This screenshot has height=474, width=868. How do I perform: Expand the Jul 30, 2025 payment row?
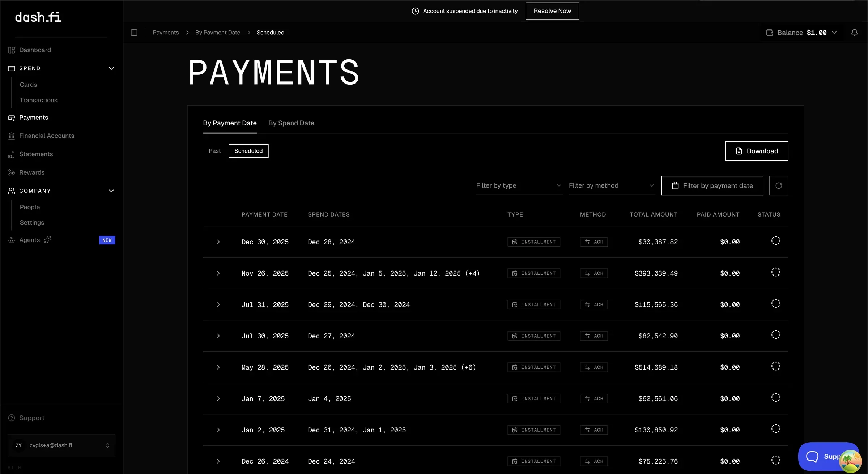(218, 336)
